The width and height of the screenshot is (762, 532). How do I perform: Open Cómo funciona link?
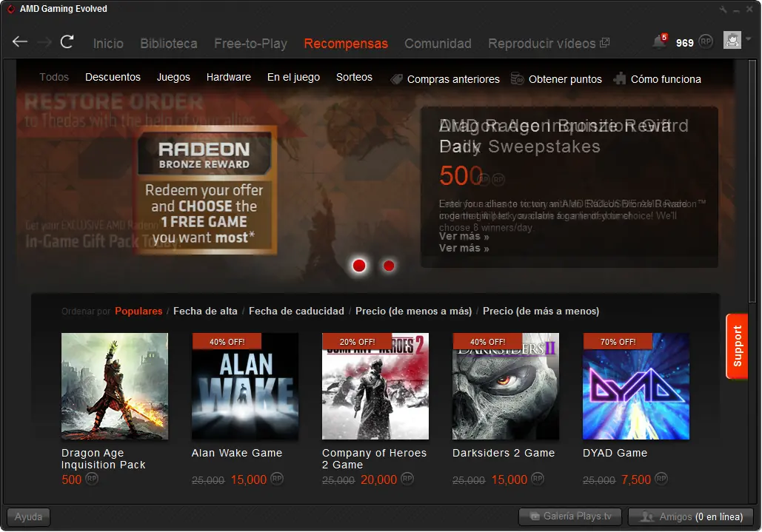[666, 79]
